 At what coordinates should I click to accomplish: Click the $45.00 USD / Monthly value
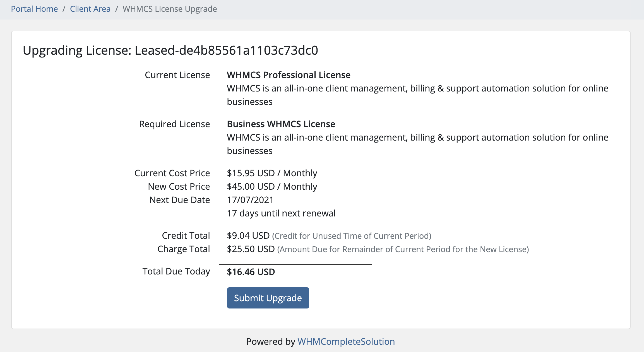pyautogui.click(x=272, y=187)
